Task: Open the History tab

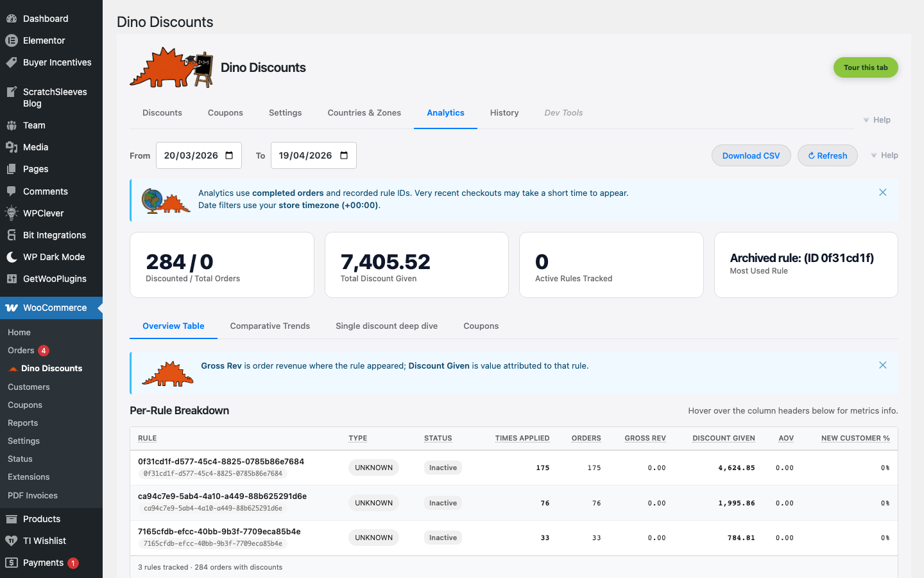Action: pyautogui.click(x=504, y=112)
